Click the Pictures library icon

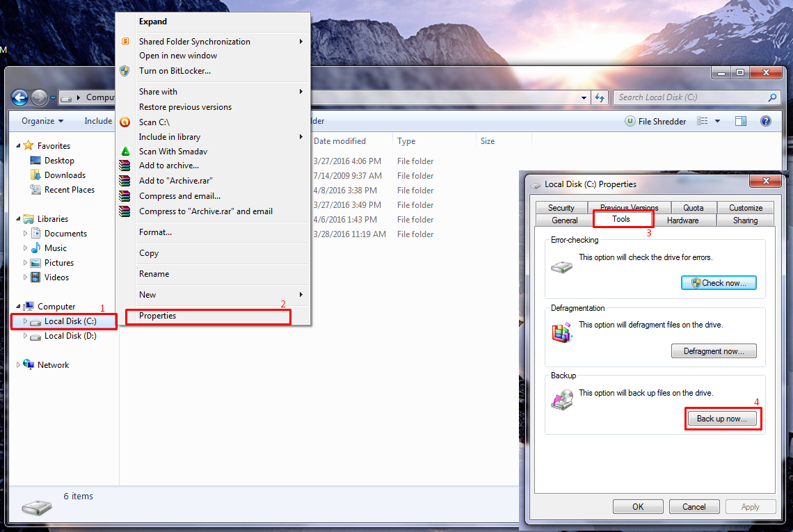tap(35, 262)
